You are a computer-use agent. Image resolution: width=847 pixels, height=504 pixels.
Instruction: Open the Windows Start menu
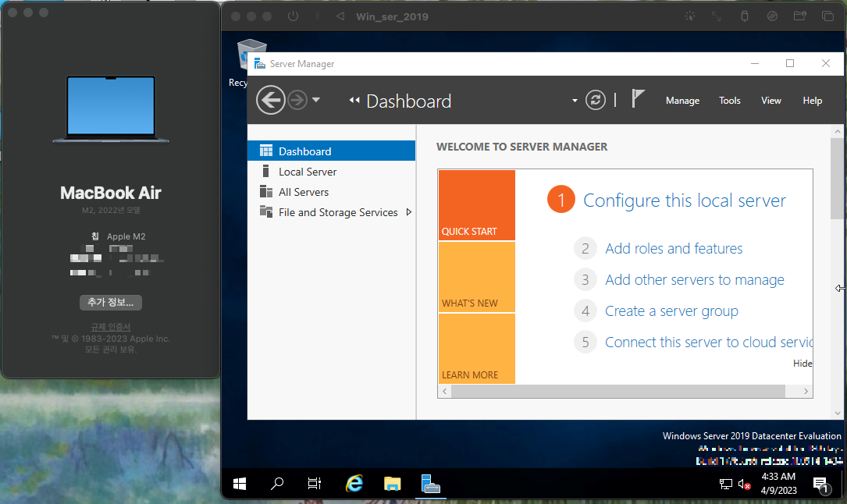[240, 484]
